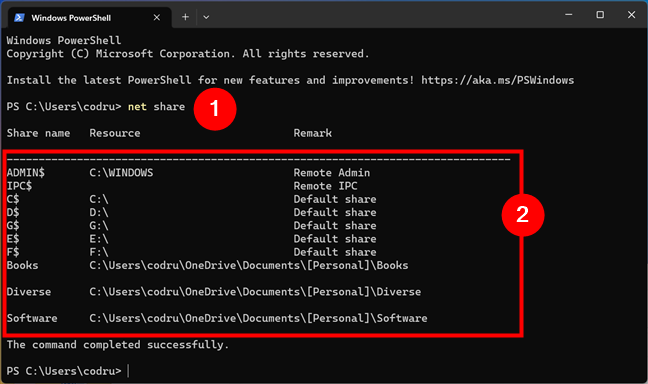The image size is (648, 384).
Task: Click the typed 'net share' command
Action: click(157, 107)
